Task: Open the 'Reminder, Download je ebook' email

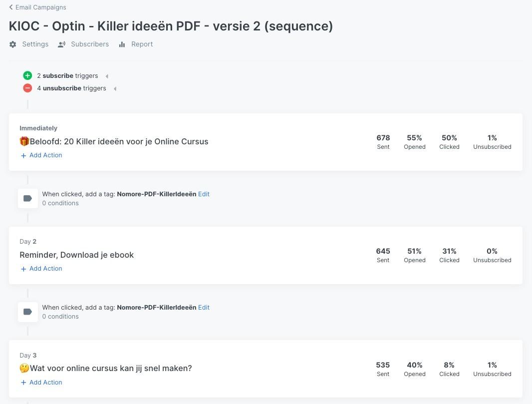Action: (77, 255)
